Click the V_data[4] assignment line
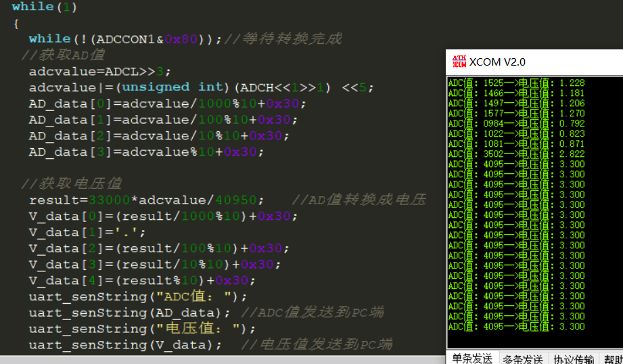Screen dimensions: 623x364 click(x=142, y=281)
